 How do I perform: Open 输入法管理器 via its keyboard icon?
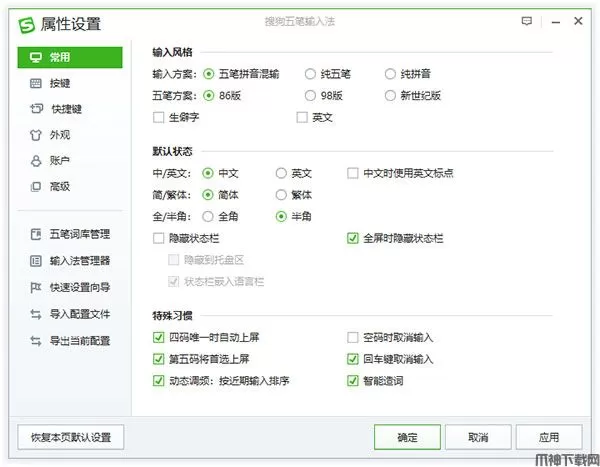[x=36, y=261]
